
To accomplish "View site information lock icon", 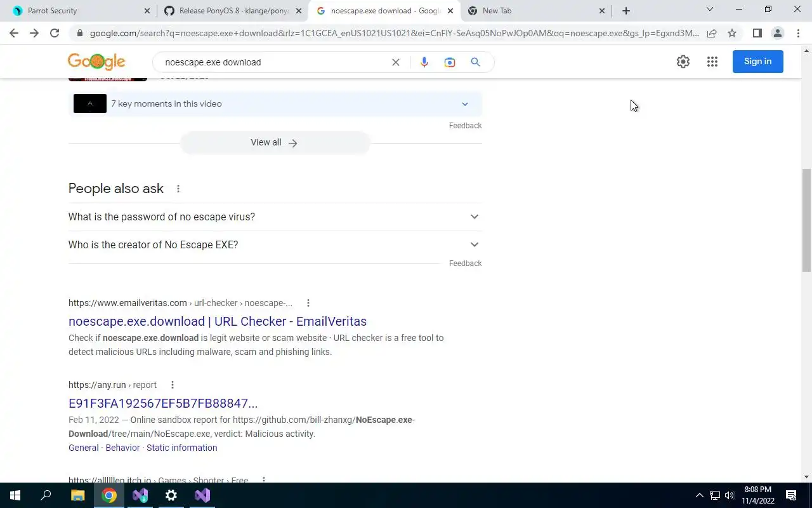I will click(x=79, y=33).
